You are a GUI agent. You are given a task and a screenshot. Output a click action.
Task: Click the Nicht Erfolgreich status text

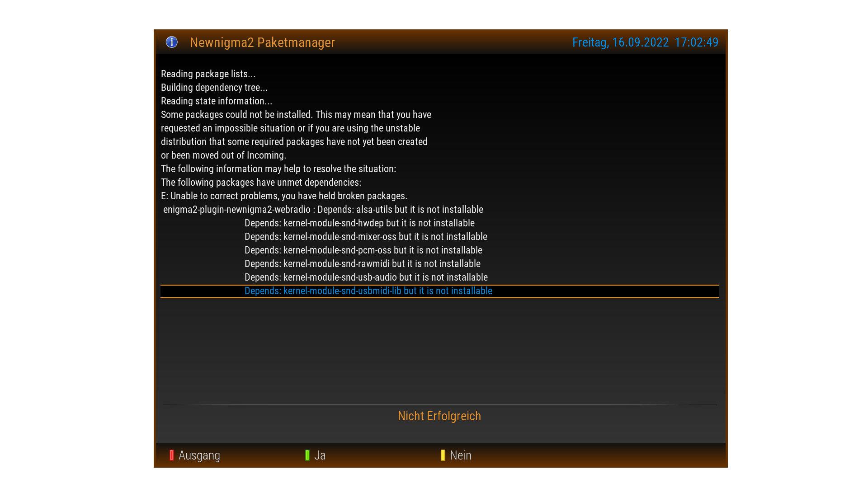point(439,416)
